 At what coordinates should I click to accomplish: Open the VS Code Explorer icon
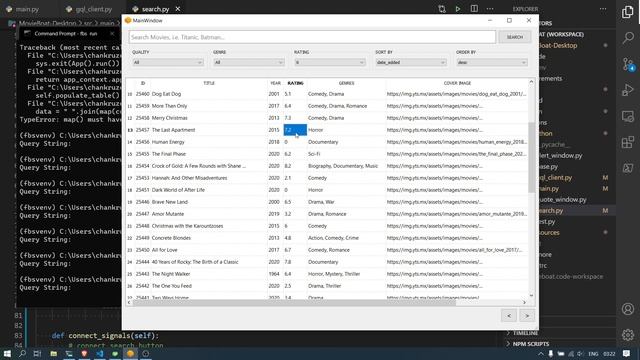tap(628, 12)
